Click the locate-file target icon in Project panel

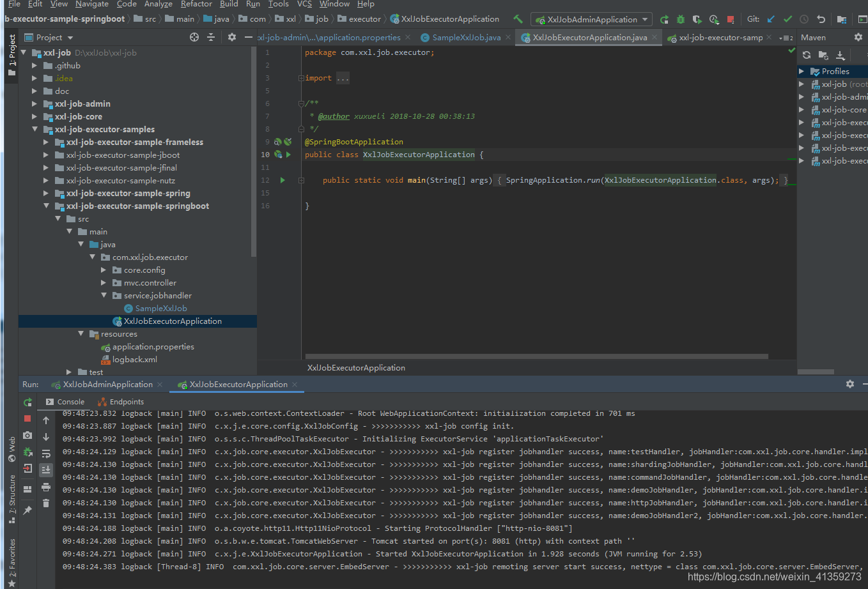tap(194, 38)
